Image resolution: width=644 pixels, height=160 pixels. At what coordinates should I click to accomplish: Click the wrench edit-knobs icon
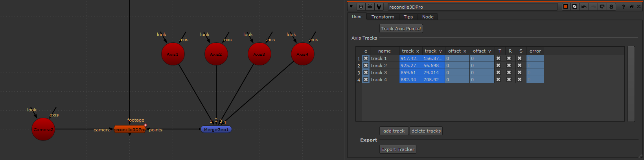379,7
